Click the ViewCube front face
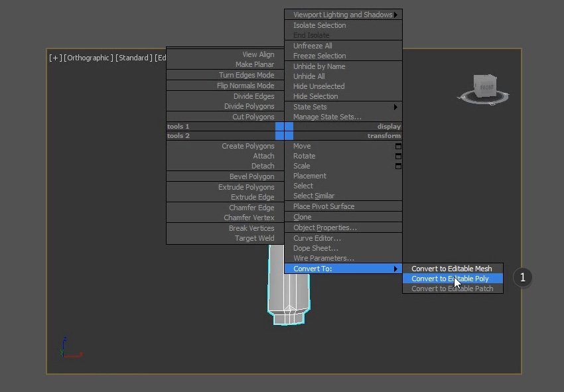Image resolution: width=564 pixels, height=392 pixels. pos(484,86)
